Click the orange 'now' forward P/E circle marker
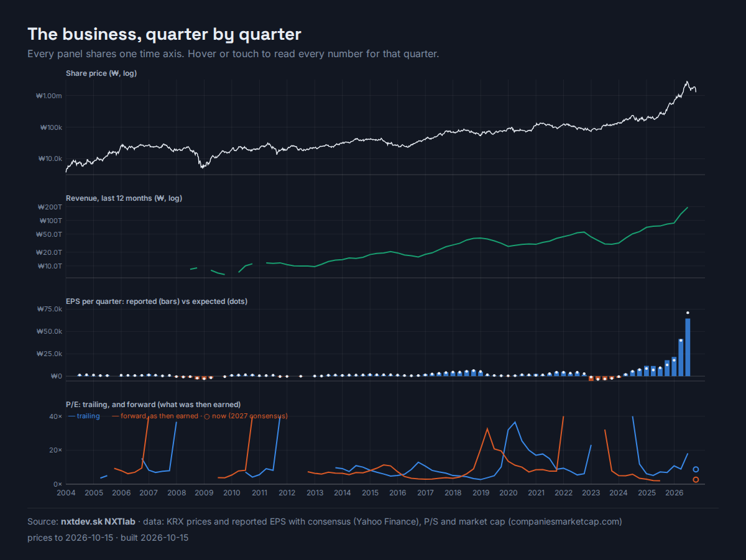 tap(696, 480)
